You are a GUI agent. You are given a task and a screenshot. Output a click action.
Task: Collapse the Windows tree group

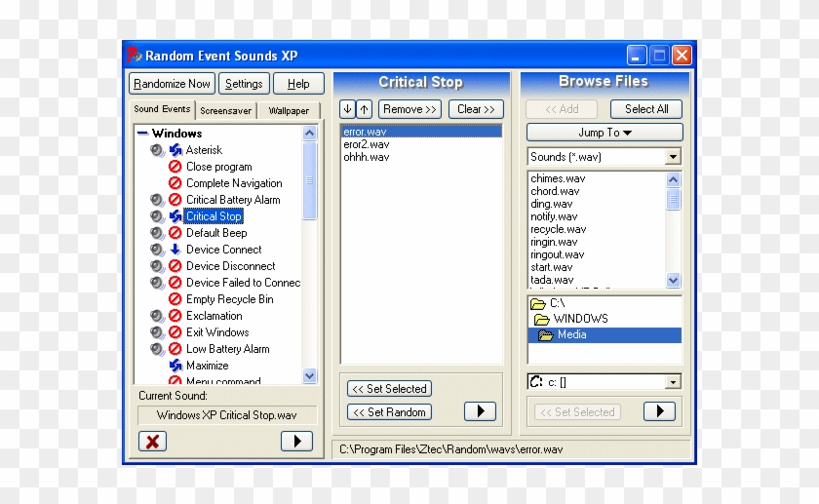tap(142, 134)
